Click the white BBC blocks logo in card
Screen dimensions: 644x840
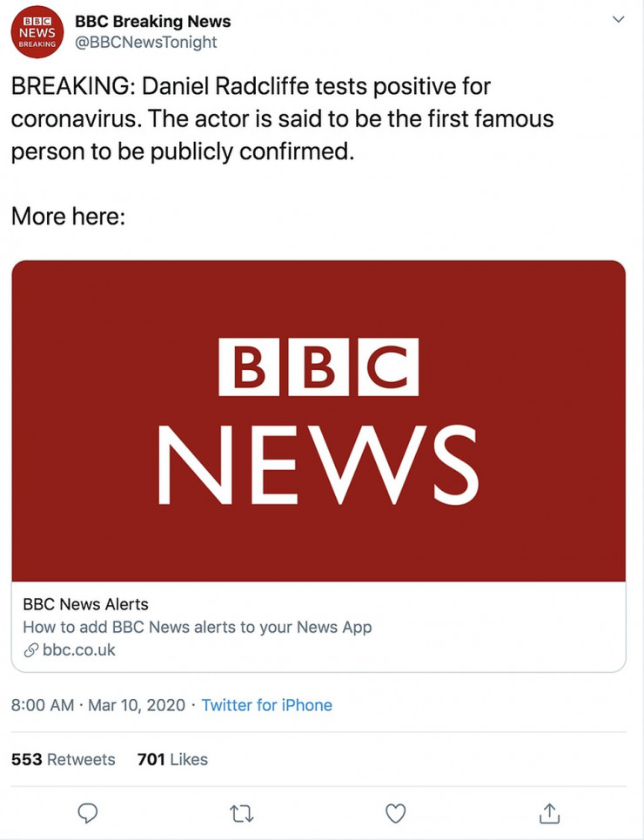(318, 366)
